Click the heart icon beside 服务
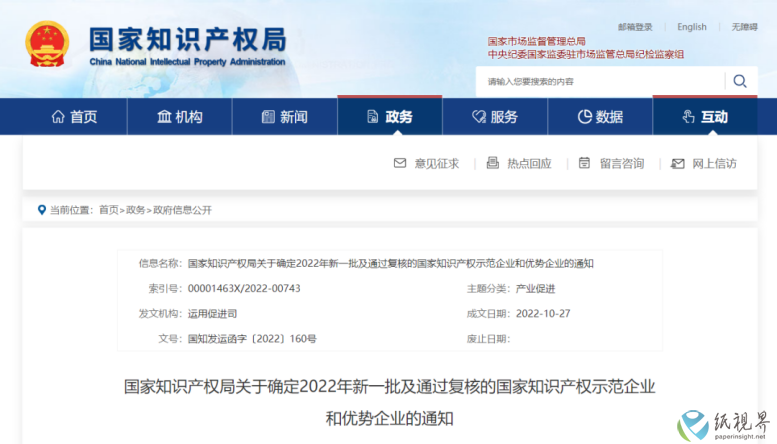 pyautogui.click(x=479, y=117)
